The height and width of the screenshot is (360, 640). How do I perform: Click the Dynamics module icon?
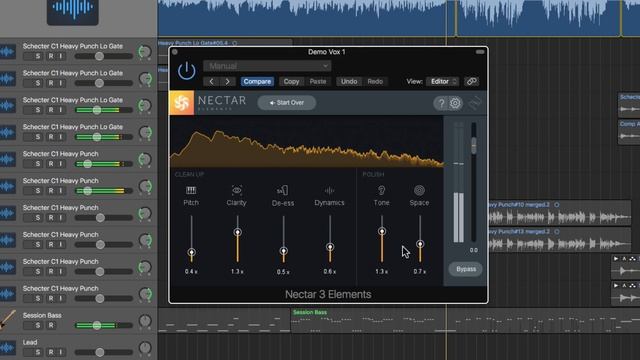pos(329,190)
